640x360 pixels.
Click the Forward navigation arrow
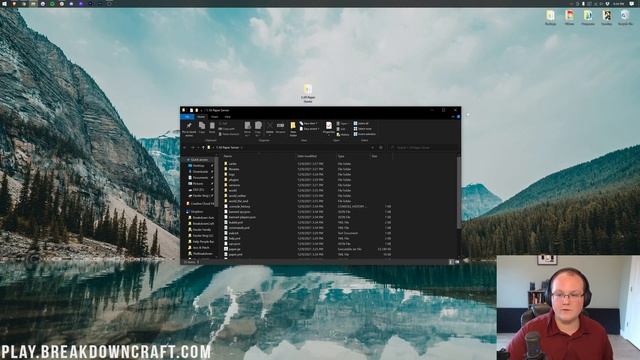192,147
